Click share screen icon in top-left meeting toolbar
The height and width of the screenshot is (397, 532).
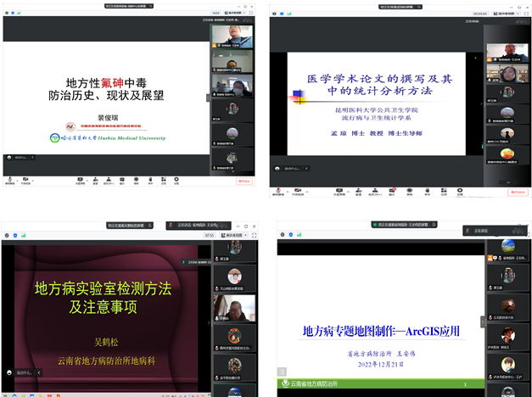pos(80,180)
